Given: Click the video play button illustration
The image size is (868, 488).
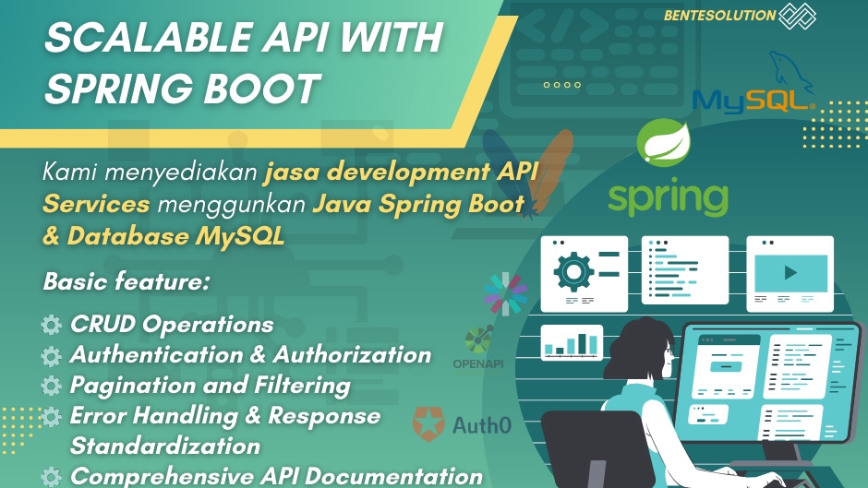Looking at the screenshot, I should (790, 273).
